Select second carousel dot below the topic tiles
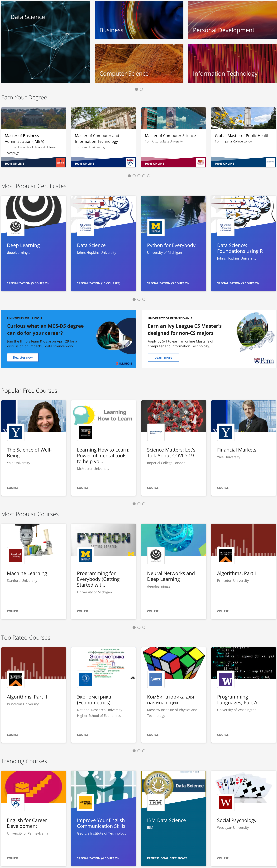The height and width of the screenshot is (868, 277). point(141,89)
